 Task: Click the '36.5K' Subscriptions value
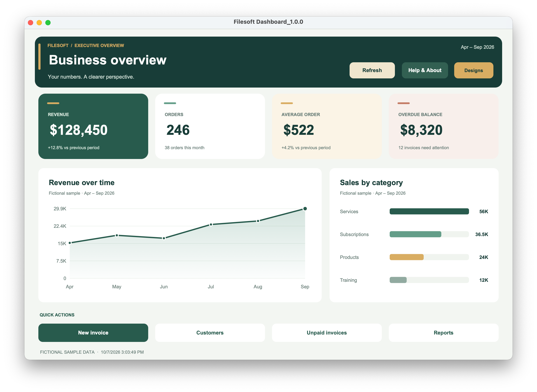click(482, 234)
